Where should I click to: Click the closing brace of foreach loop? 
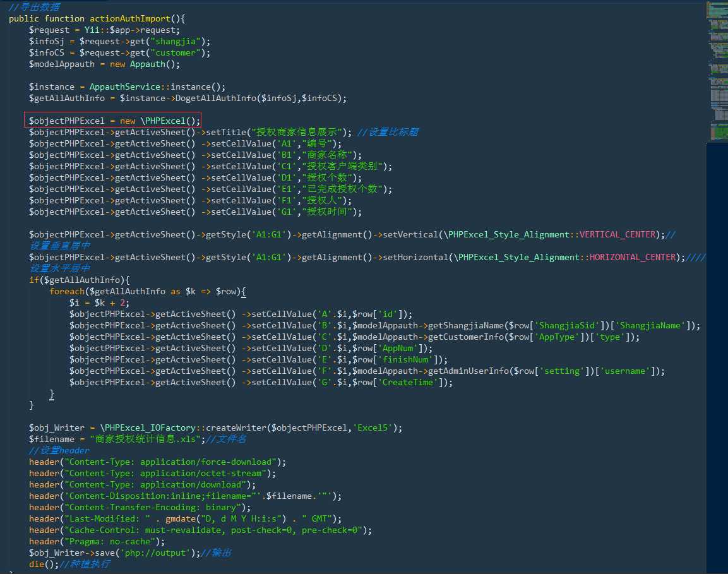[52, 394]
